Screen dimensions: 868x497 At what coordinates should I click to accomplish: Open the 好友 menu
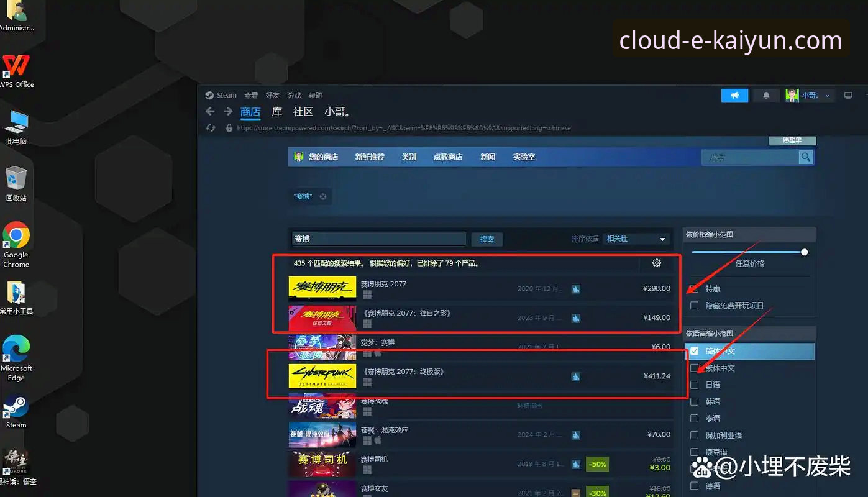click(x=272, y=96)
